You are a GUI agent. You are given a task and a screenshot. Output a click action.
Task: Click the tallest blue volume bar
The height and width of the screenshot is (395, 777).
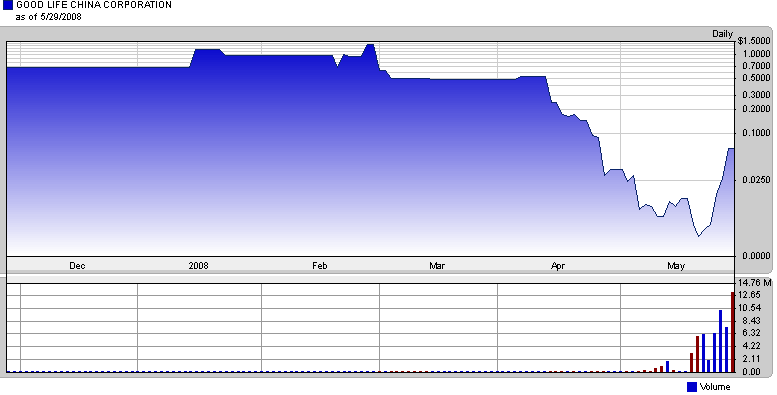(x=721, y=341)
